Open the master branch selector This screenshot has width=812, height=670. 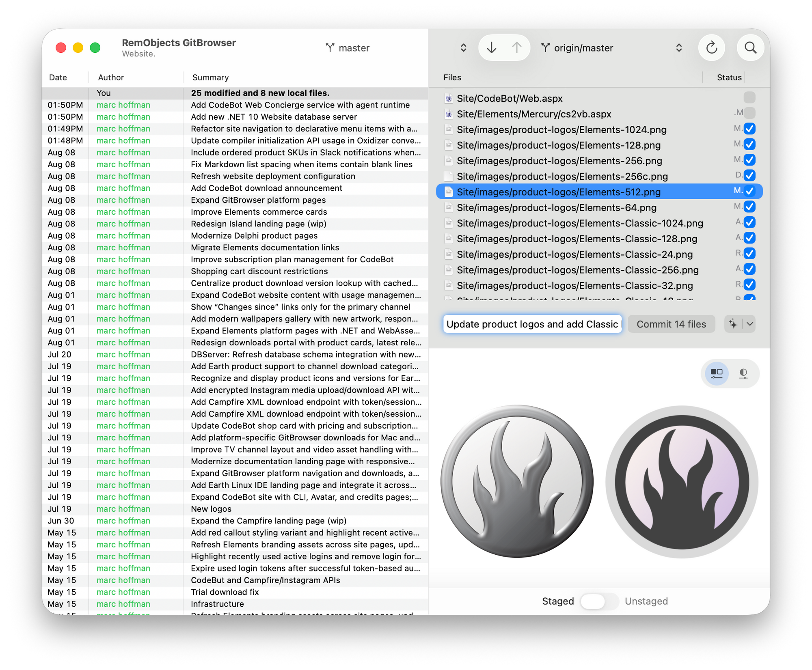tap(348, 48)
